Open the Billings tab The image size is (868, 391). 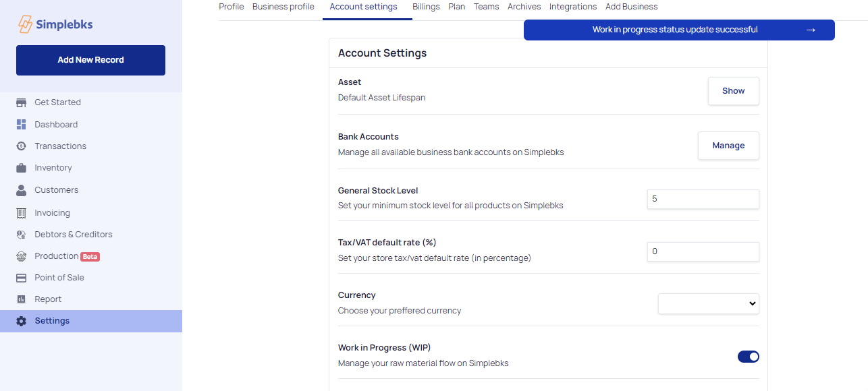pyautogui.click(x=426, y=7)
